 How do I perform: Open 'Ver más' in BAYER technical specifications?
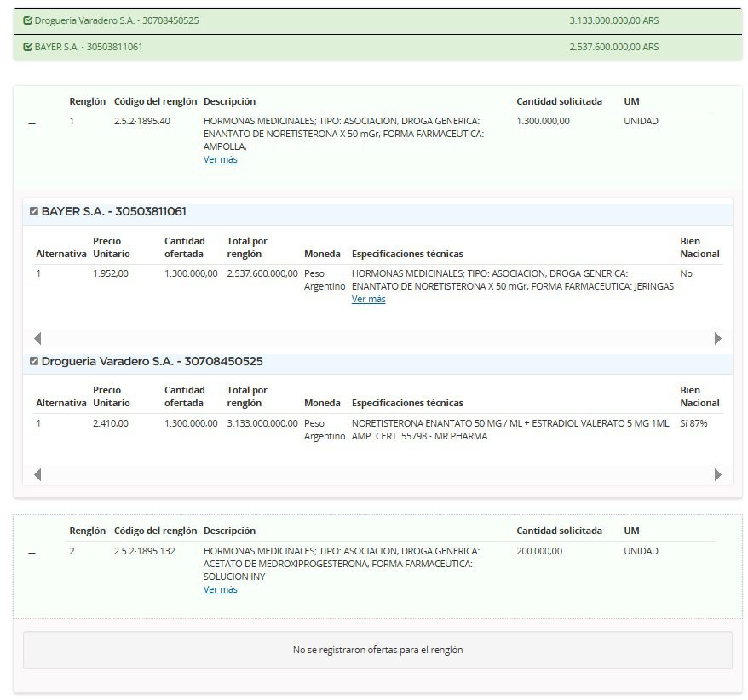pos(368,299)
